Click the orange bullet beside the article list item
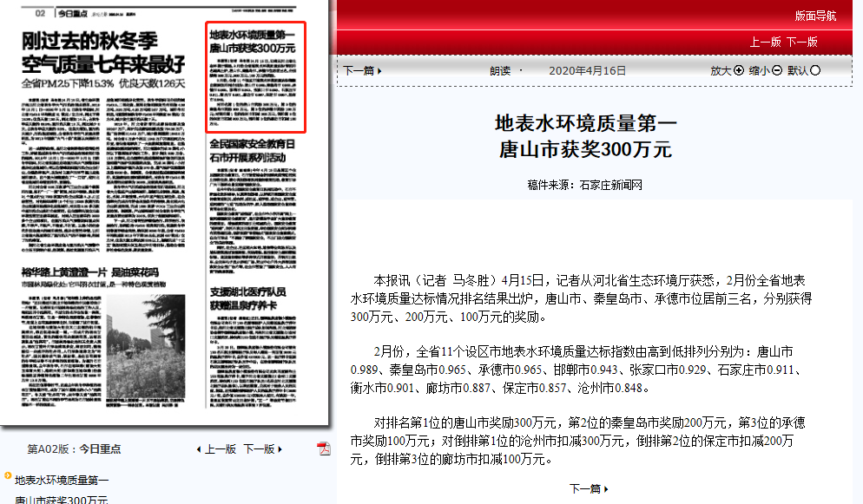This screenshot has height=504, width=863. coord(8,475)
